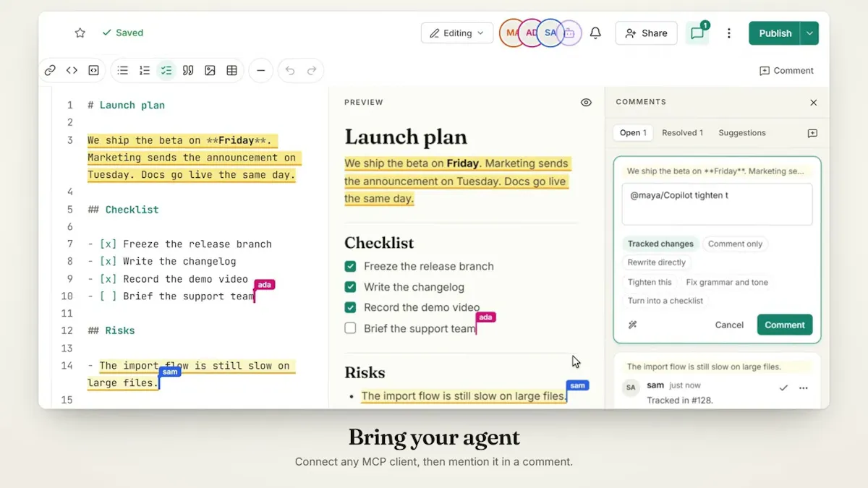Uncheck Record the demo video in preview

point(350,307)
